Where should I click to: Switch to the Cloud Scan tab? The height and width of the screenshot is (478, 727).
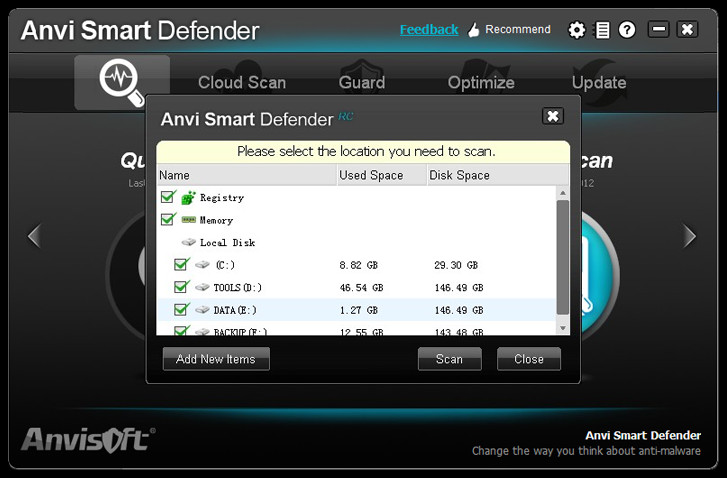click(242, 83)
